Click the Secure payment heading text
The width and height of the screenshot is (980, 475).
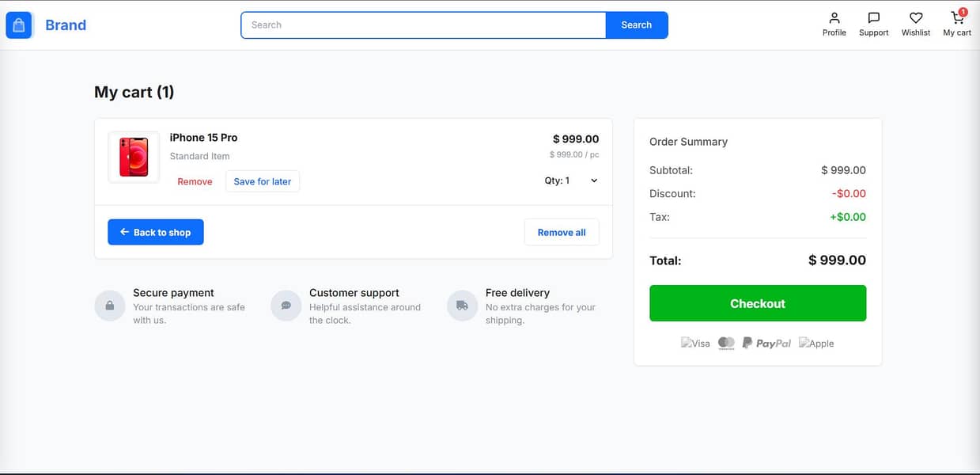tap(173, 293)
